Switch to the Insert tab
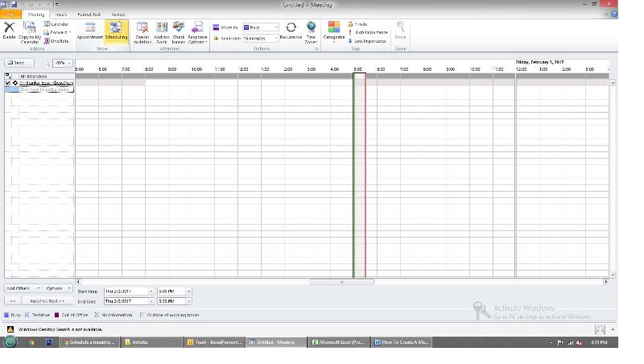 click(61, 14)
